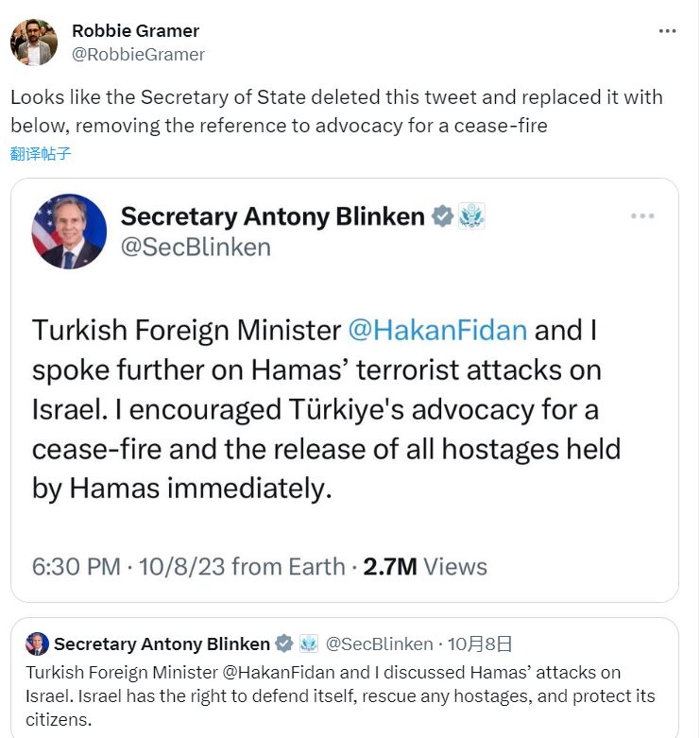Click the Robbie Gramer display name

[135, 31]
